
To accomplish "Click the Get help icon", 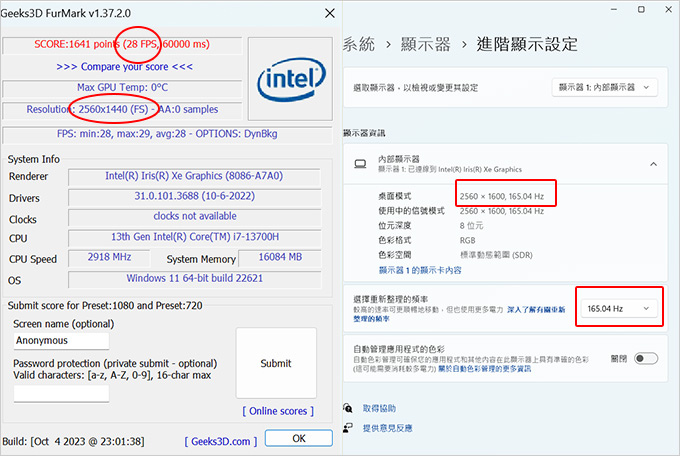I will point(348,408).
